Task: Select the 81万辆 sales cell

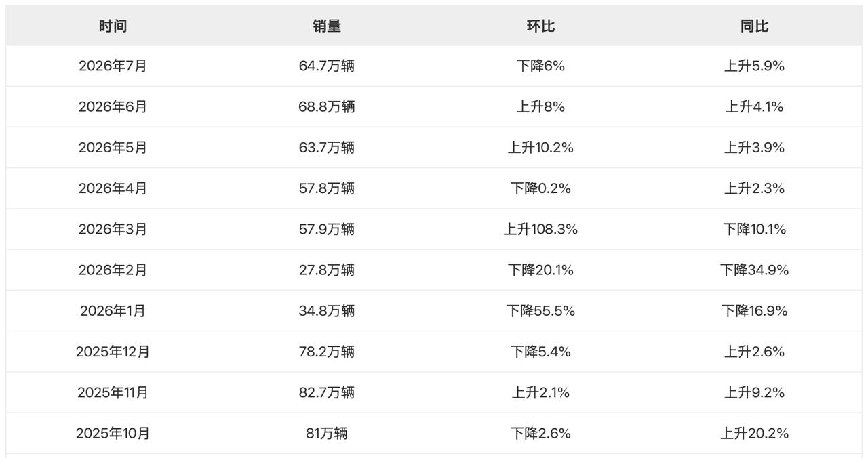Action: pos(327,433)
